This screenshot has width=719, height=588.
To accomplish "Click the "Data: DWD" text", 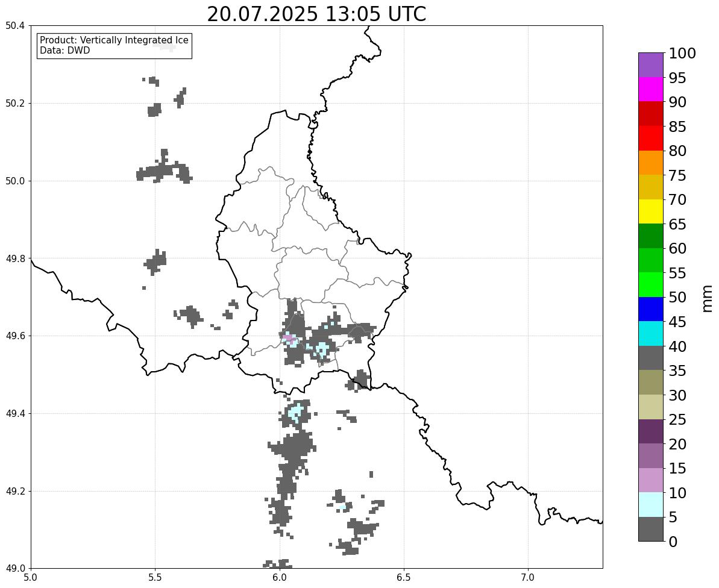I will click(x=64, y=51).
